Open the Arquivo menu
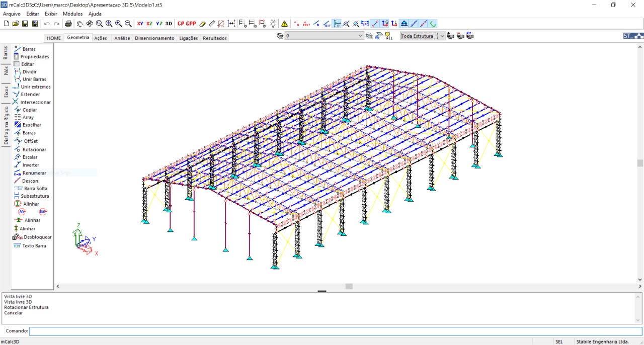This screenshot has width=644, height=345. (12, 14)
